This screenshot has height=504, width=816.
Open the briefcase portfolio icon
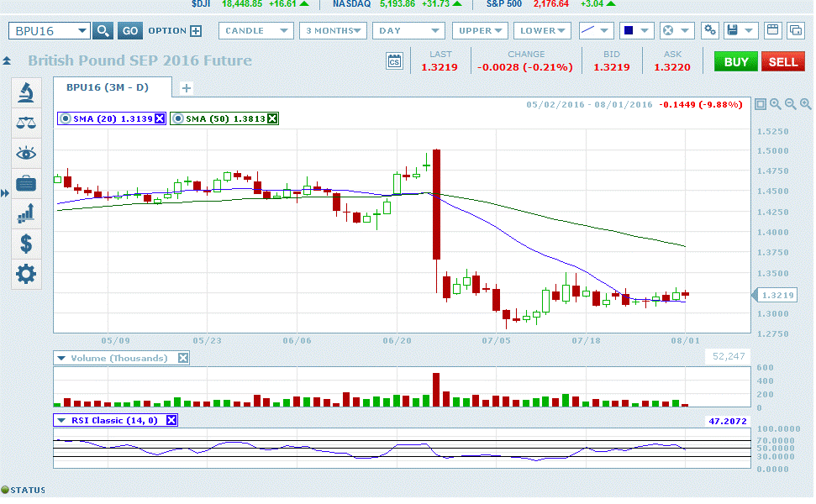coord(26,183)
